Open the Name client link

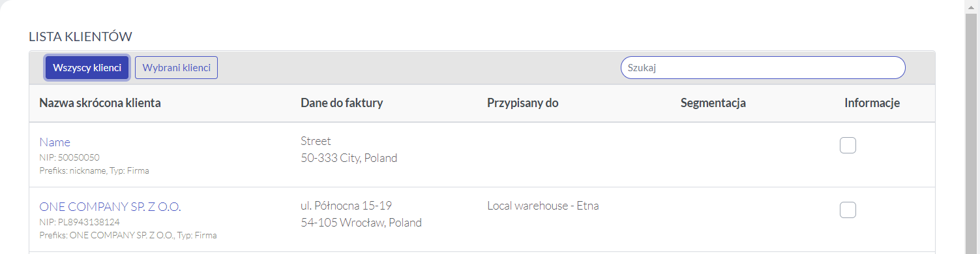pos(55,142)
